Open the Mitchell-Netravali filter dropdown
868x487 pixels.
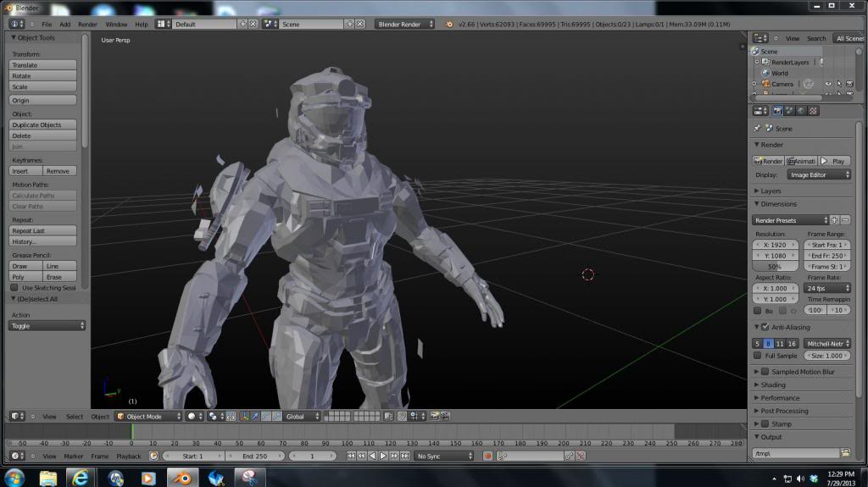[x=827, y=344]
